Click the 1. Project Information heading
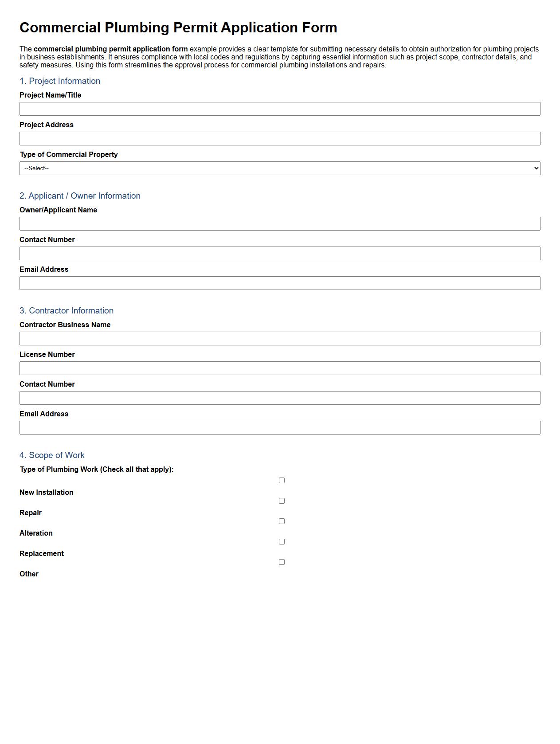The width and height of the screenshot is (560, 744). click(x=59, y=81)
